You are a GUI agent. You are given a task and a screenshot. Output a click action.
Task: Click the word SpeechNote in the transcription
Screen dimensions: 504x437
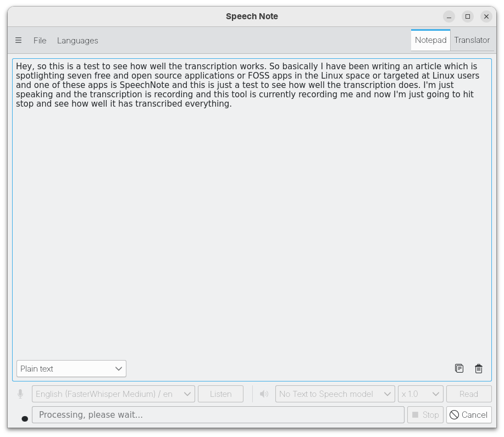(145, 85)
